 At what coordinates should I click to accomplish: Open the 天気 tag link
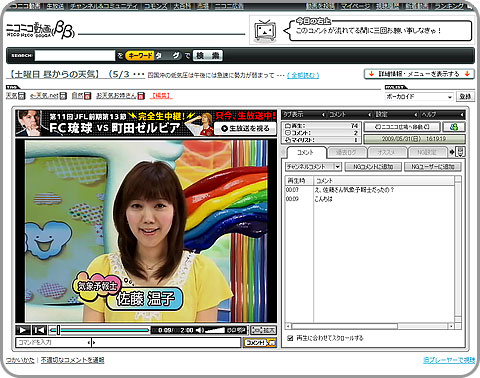click(x=11, y=96)
